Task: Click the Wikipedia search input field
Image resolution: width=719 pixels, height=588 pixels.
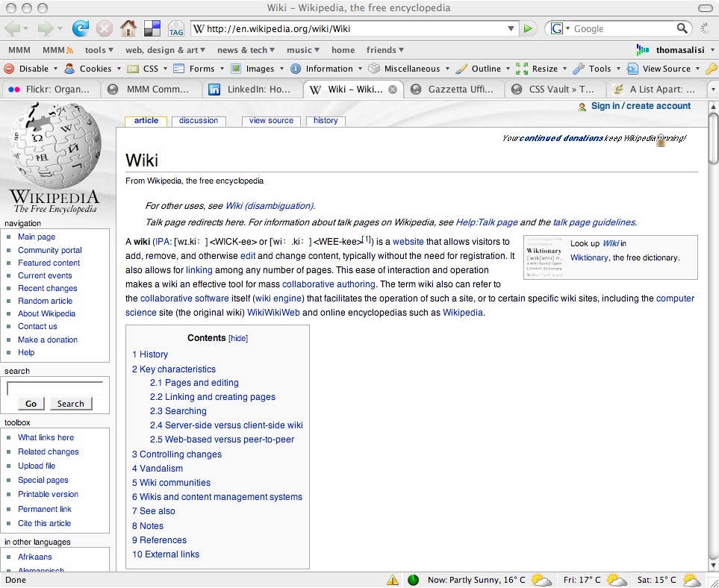Action: (x=55, y=388)
